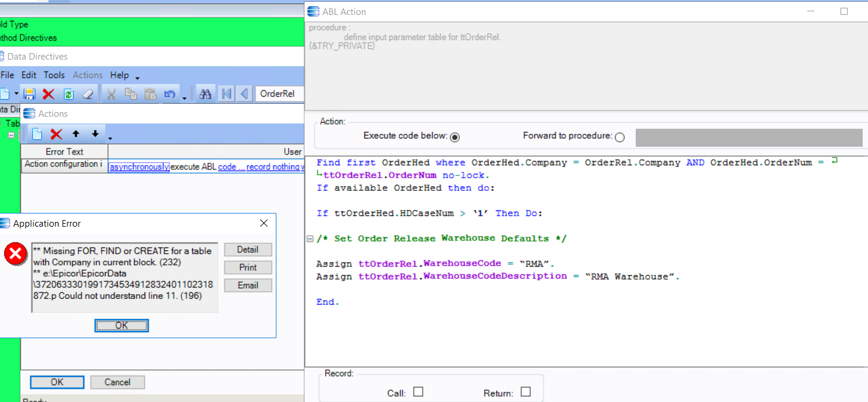Click the First record navigation icon
The height and width of the screenshot is (402, 868).
tap(226, 94)
